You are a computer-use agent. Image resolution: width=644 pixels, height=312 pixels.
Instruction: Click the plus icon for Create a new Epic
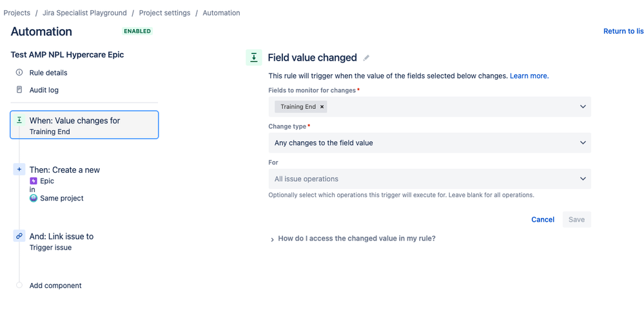[19, 170]
